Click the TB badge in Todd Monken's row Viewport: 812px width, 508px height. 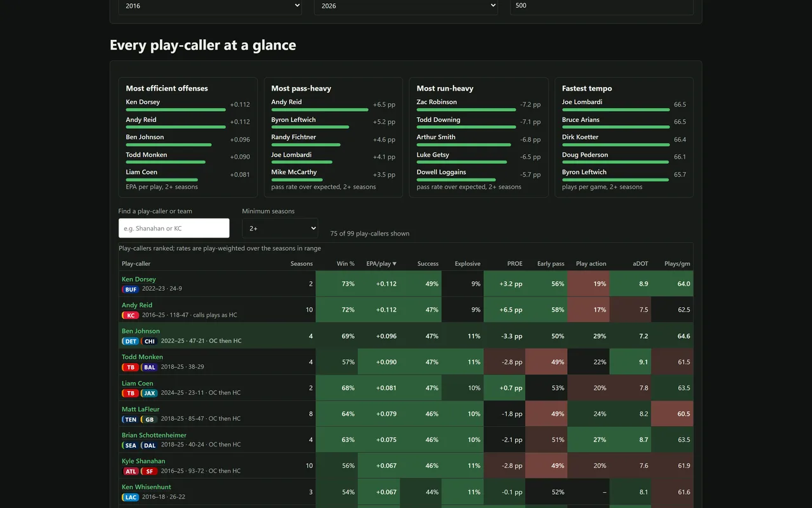pos(131,367)
